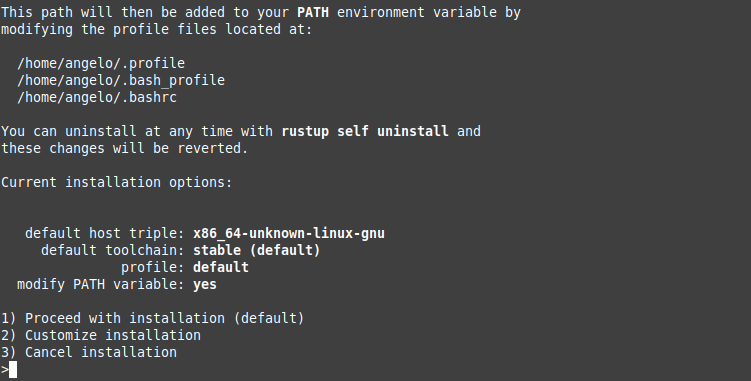Click the /home/angelo/.bash_profile path

coord(121,80)
